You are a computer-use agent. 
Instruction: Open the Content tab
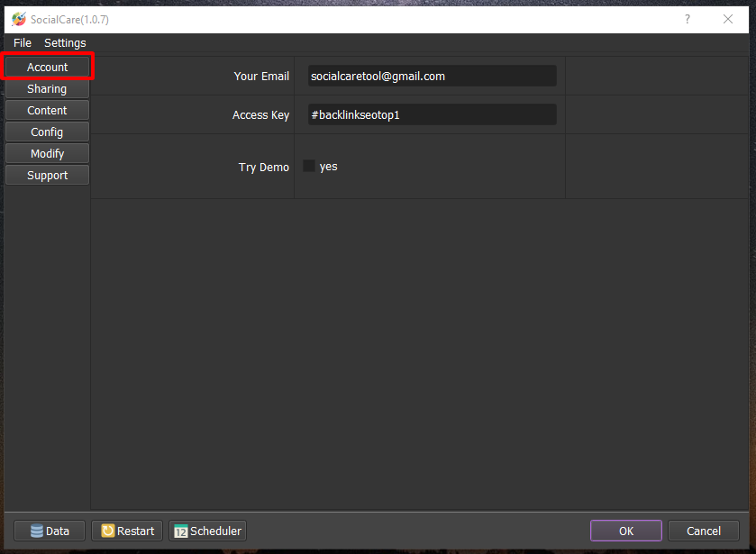pyautogui.click(x=47, y=111)
